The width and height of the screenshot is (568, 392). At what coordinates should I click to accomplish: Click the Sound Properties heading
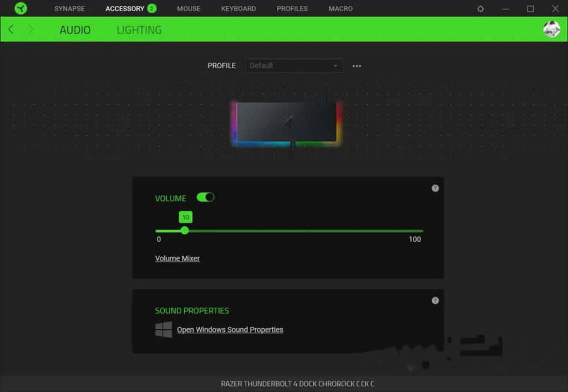point(192,310)
